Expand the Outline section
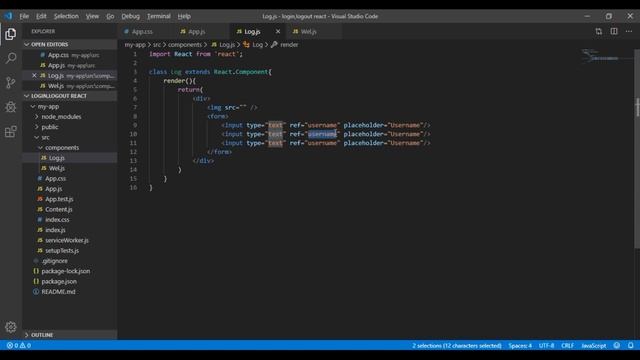The height and width of the screenshot is (360, 640). click(x=69, y=335)
